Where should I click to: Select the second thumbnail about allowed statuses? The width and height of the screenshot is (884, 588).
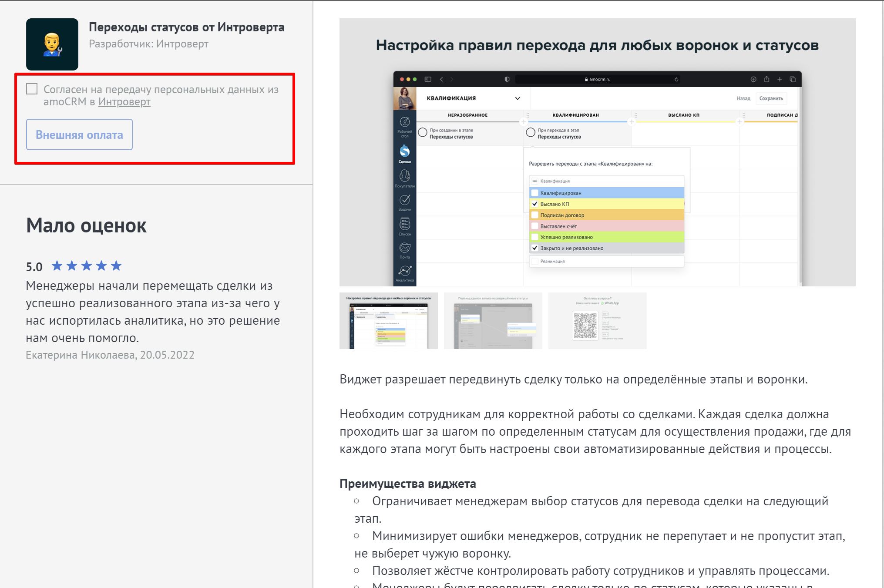pos(493,321)
